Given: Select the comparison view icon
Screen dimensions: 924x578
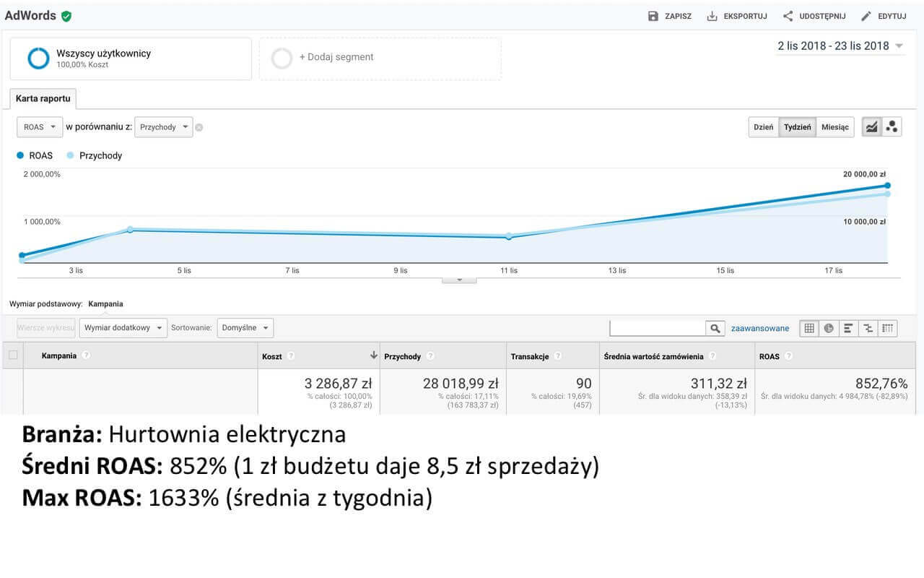Looking at the screenshot, I should (x=868, y=328).
